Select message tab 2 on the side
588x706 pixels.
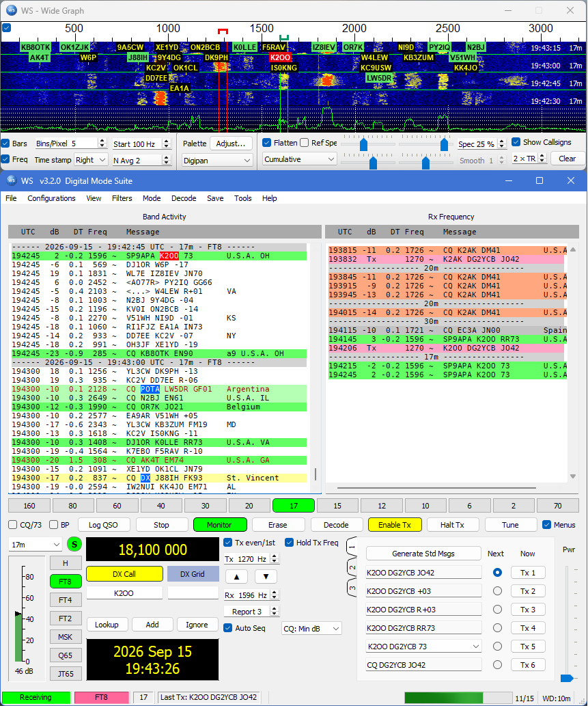point(352,567)
